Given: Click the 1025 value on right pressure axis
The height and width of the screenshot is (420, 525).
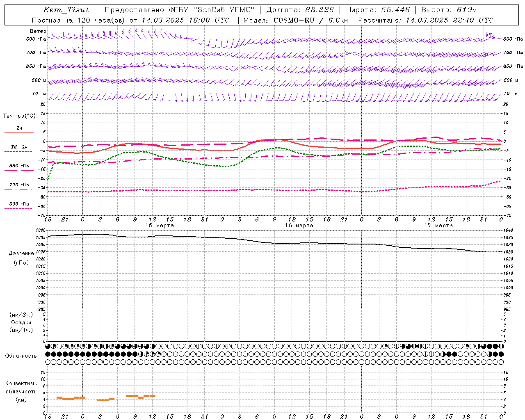Looking at the screenshot, I should [x=508, y=252].
